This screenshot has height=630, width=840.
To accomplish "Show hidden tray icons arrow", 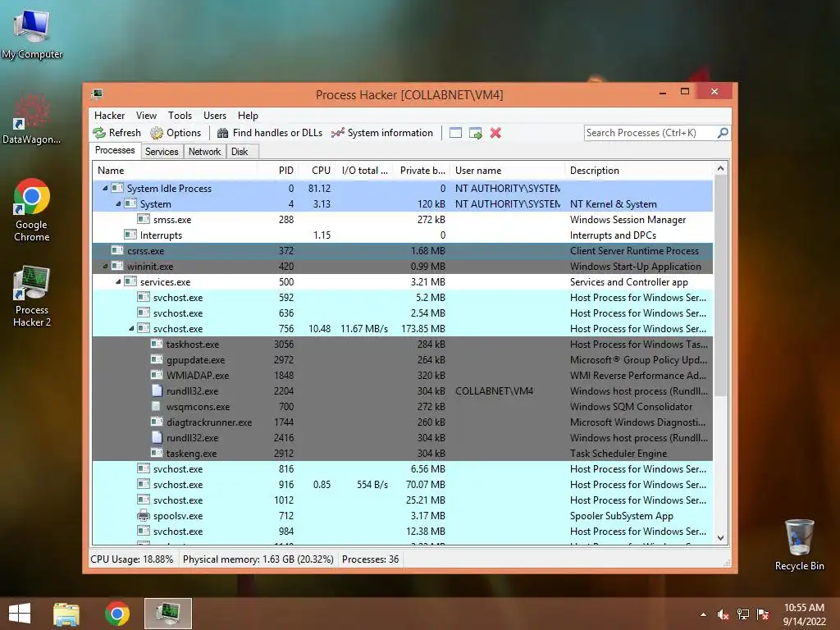I will pos(703,614).
